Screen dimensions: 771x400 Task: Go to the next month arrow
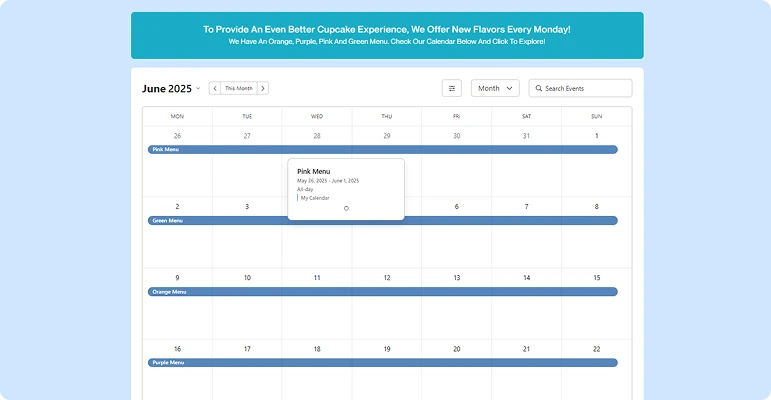pos(263,88)
